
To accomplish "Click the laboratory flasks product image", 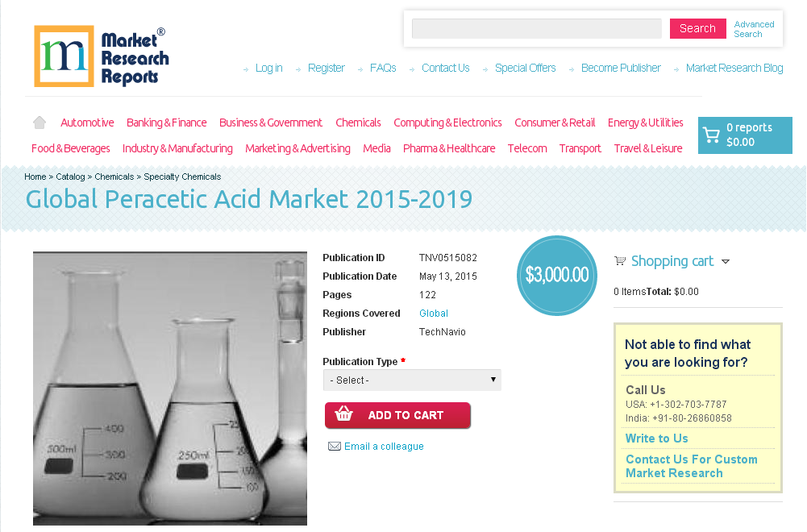I will pos(169,388).
